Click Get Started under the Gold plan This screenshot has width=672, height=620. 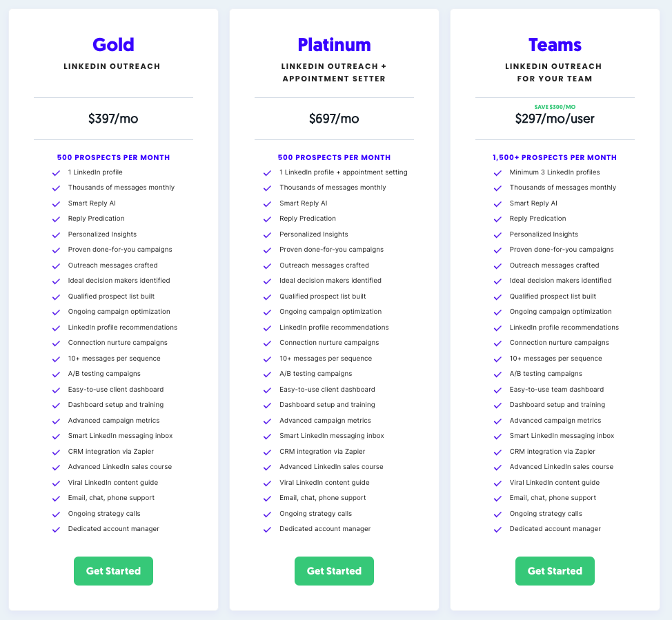(x=113, y=571)
